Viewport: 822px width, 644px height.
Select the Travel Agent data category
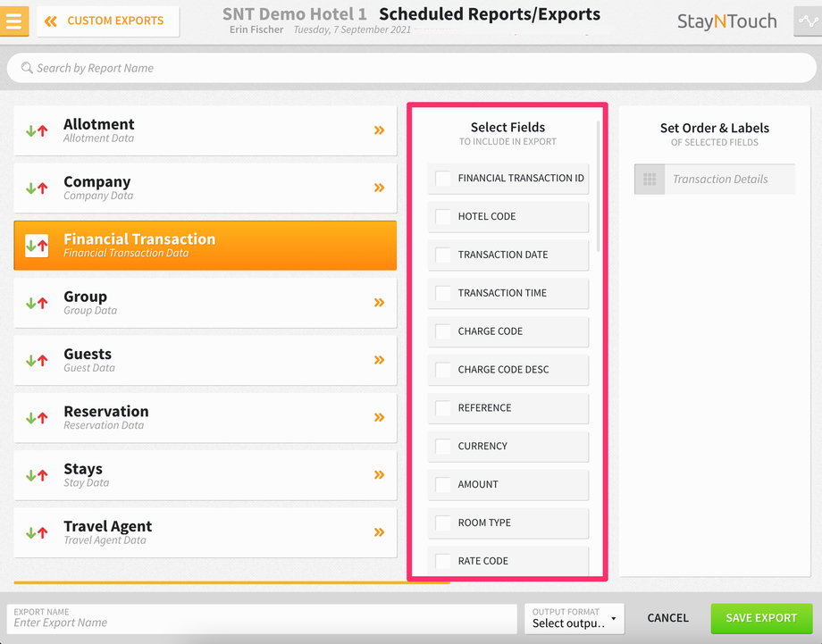205,533
